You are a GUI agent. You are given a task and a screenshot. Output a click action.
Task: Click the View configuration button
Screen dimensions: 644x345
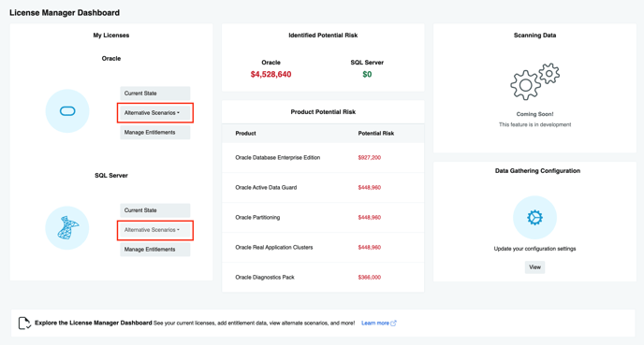(534, 267)
